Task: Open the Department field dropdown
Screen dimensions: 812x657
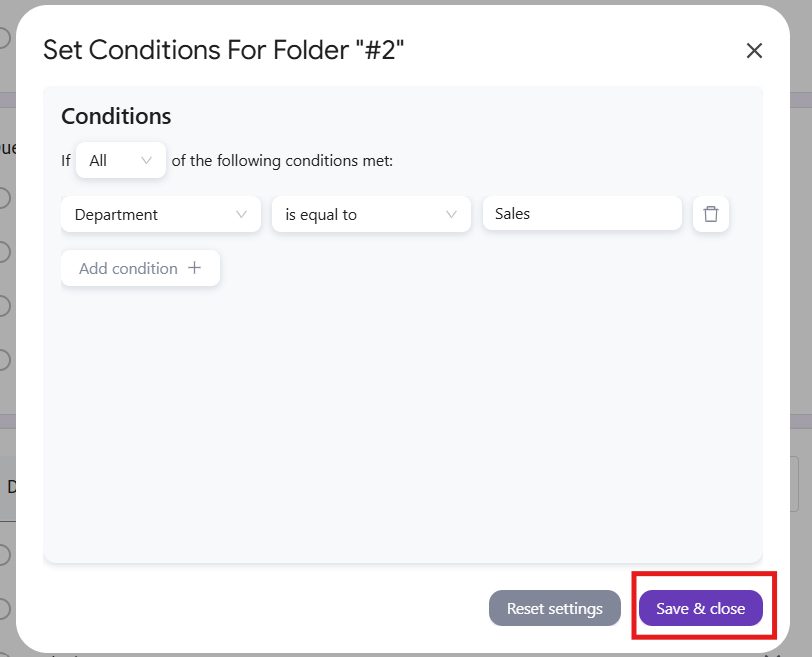Action: [160, 214]
